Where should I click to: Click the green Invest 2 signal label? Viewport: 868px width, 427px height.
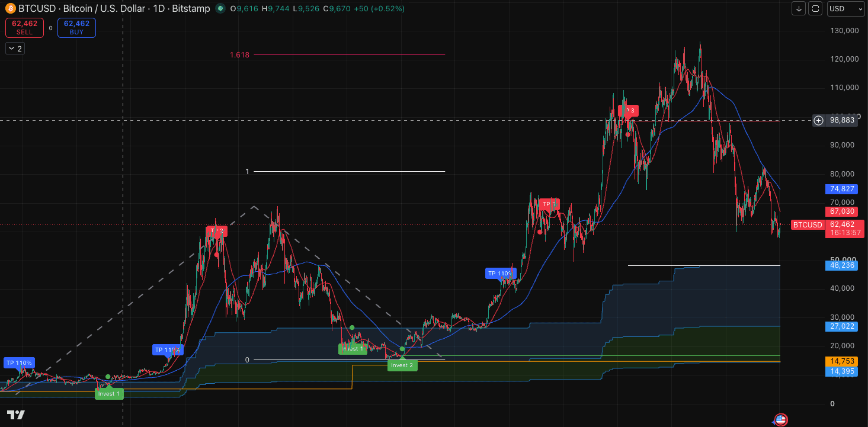coord(402,365)
